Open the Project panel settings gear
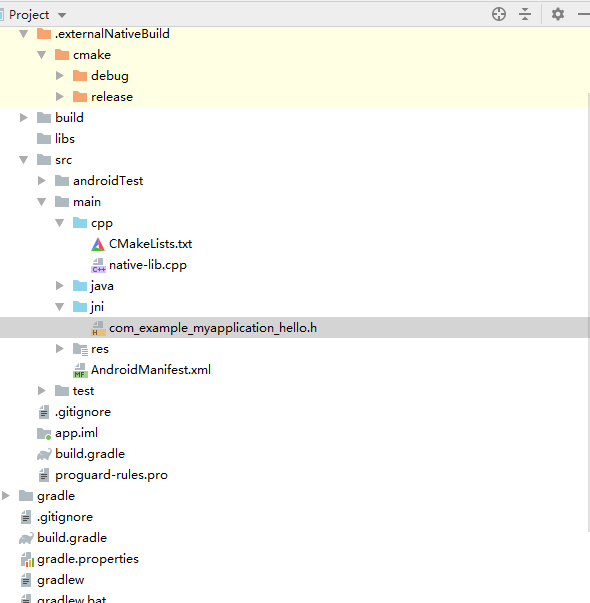This screenshot has height=603, width=590. [558, 15]
